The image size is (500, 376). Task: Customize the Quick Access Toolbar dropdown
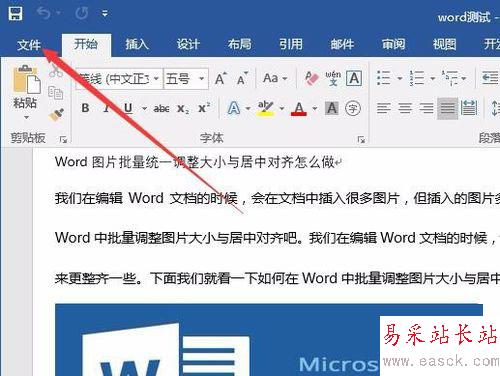coord(105,14)
